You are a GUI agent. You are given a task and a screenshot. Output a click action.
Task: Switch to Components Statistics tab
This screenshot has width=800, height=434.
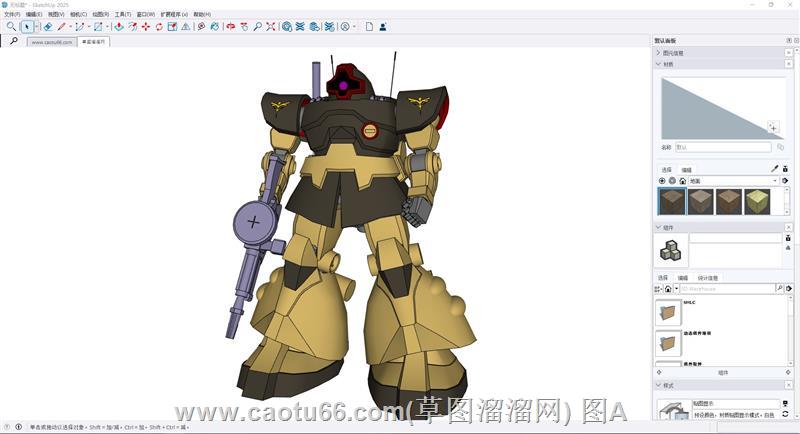point(708,278)
